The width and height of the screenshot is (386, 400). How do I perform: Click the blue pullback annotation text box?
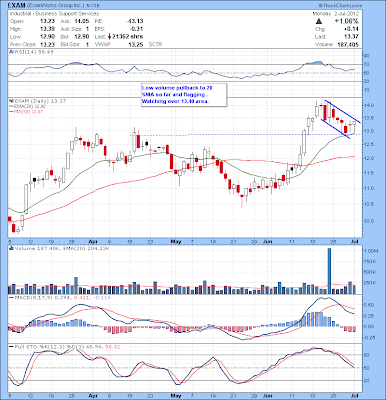pos(184,95)
